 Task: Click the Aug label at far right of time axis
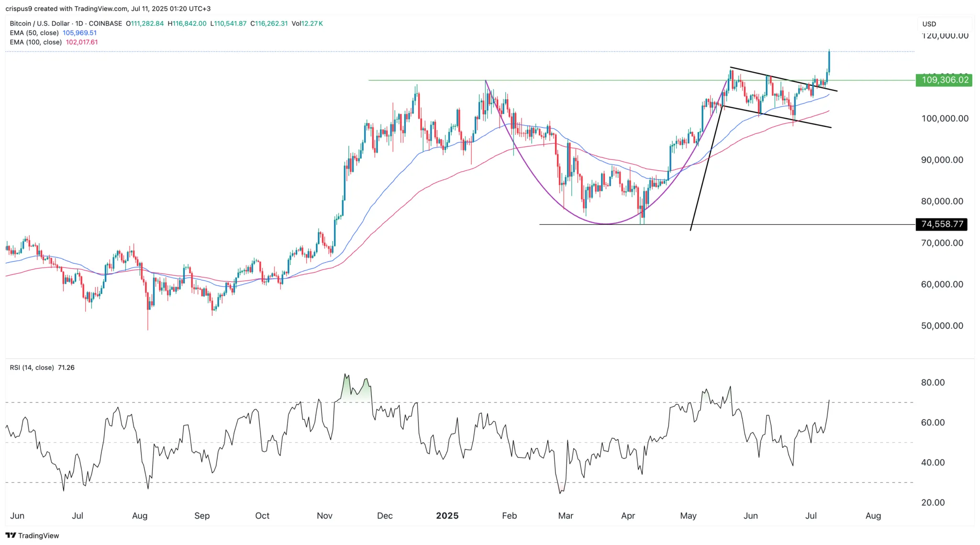[873, 516]
